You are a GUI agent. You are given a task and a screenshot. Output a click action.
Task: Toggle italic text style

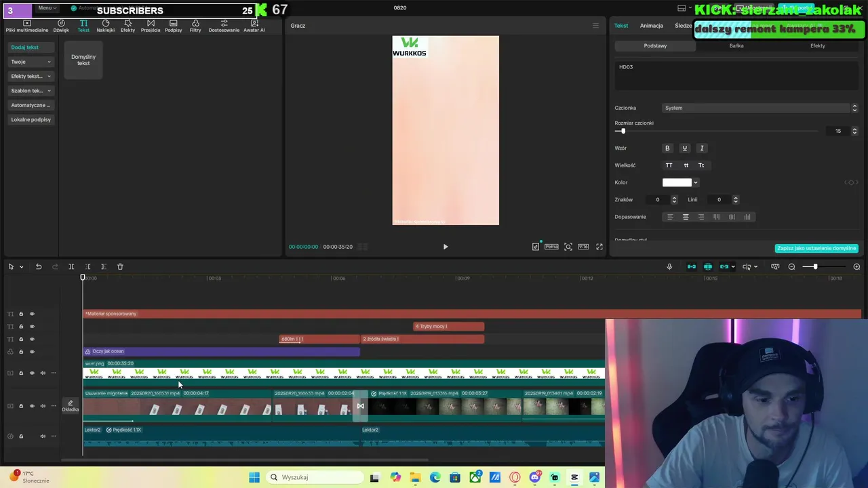[702, 148]
